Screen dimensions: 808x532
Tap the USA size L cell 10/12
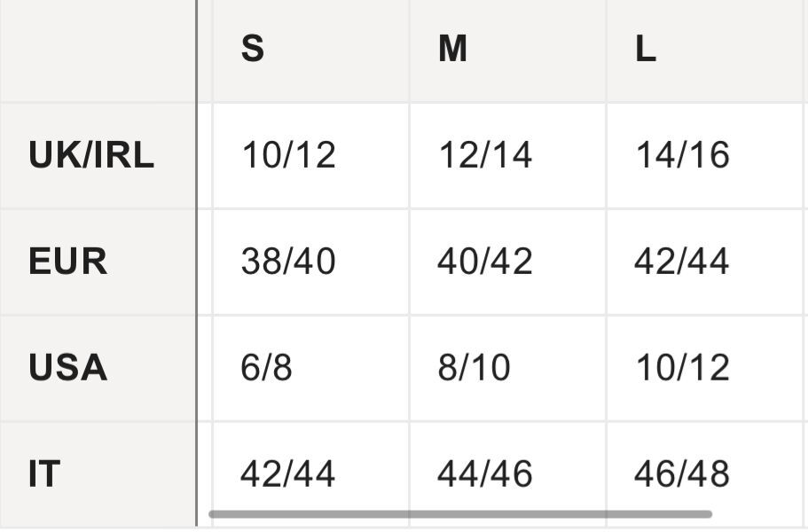click(x=682, y=367)
